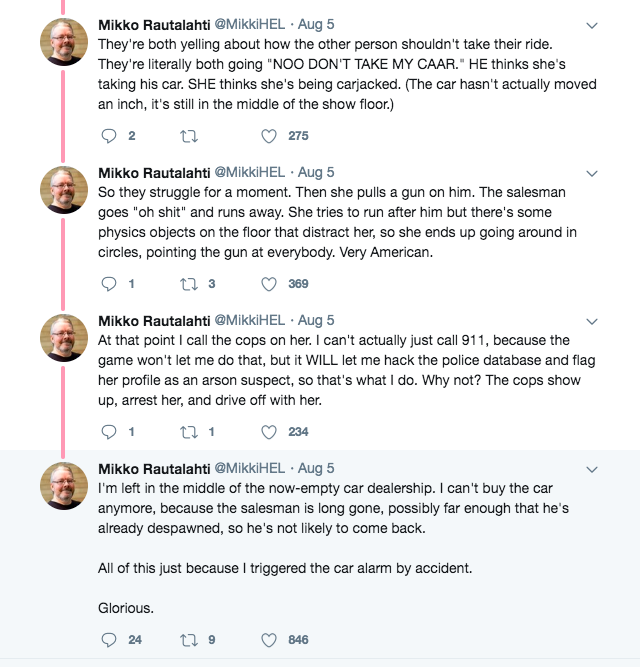
Task: Like the tweet with 234 likes
Action: (x=268, y=432)
